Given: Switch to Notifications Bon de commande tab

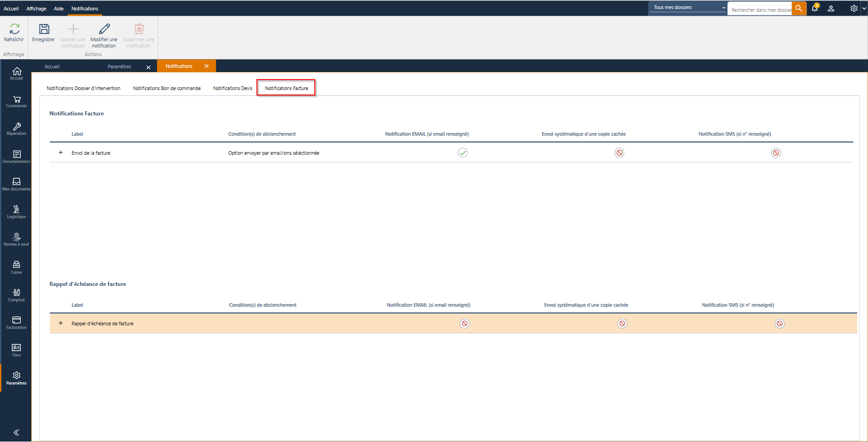Looking at the screenshot, I should 167,88.
